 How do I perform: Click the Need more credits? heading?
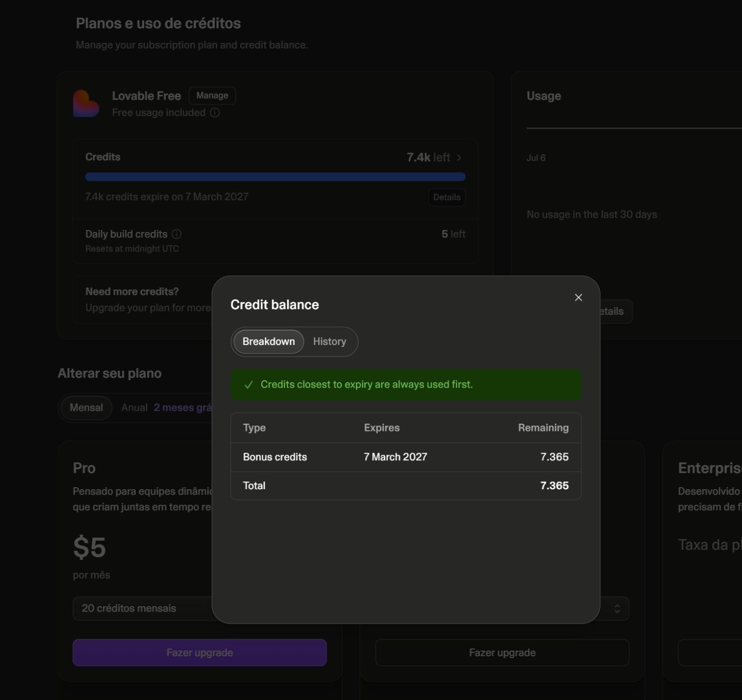click(132, 292)
